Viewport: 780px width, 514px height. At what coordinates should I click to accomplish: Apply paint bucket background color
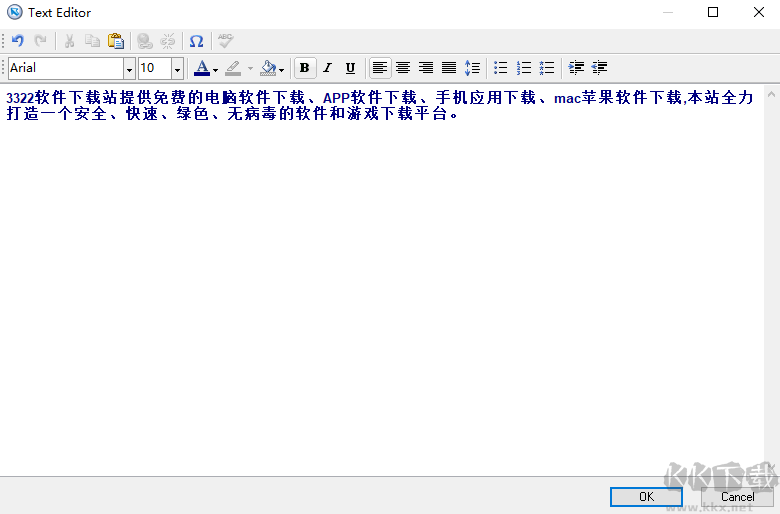[x=268, y=68]
